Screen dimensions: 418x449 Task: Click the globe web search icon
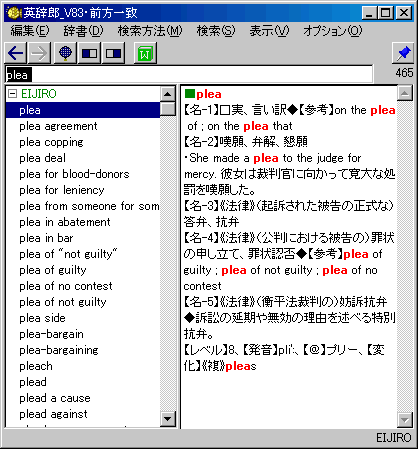pyautogui.click(x=65, y=53)
